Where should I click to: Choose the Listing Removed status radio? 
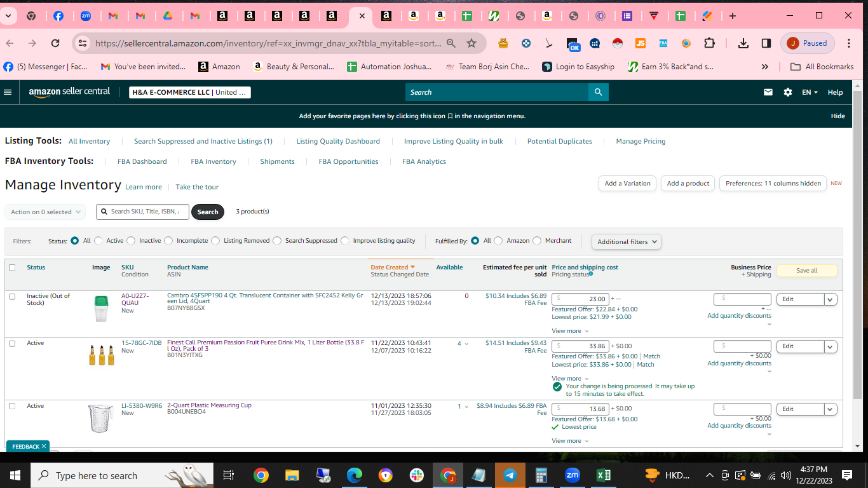pos(215,241)
